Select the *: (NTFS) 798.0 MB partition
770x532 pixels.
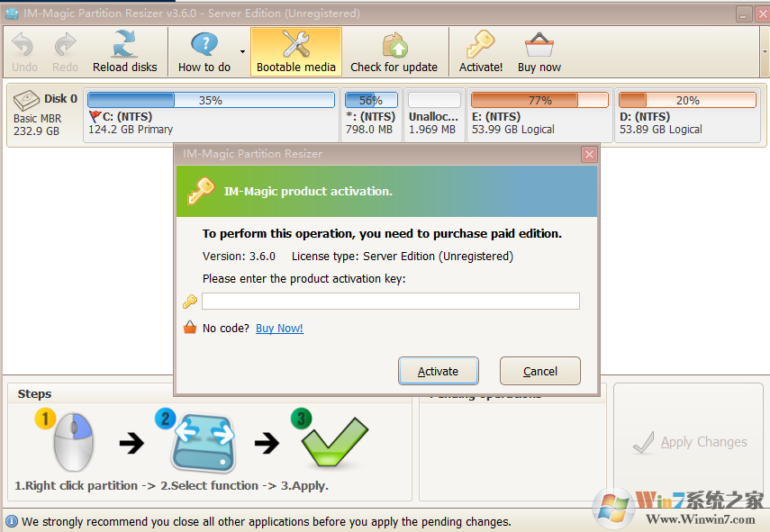coord(371,115)
